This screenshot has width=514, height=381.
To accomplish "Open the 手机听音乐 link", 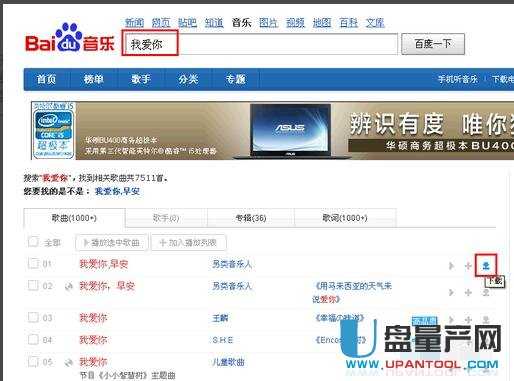I will (x=458, y=79).
